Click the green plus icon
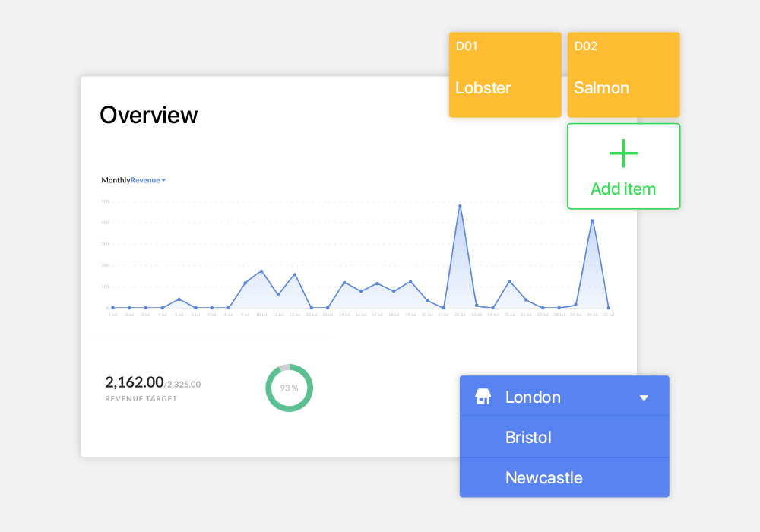Viewport: 760px width, 532px height. (623, 154)
